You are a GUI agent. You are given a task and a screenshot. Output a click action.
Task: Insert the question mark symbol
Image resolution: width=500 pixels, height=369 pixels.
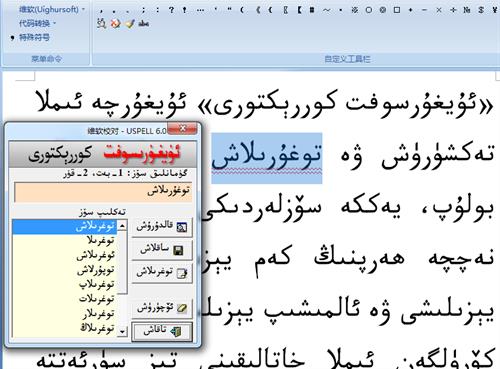[171, 10]
